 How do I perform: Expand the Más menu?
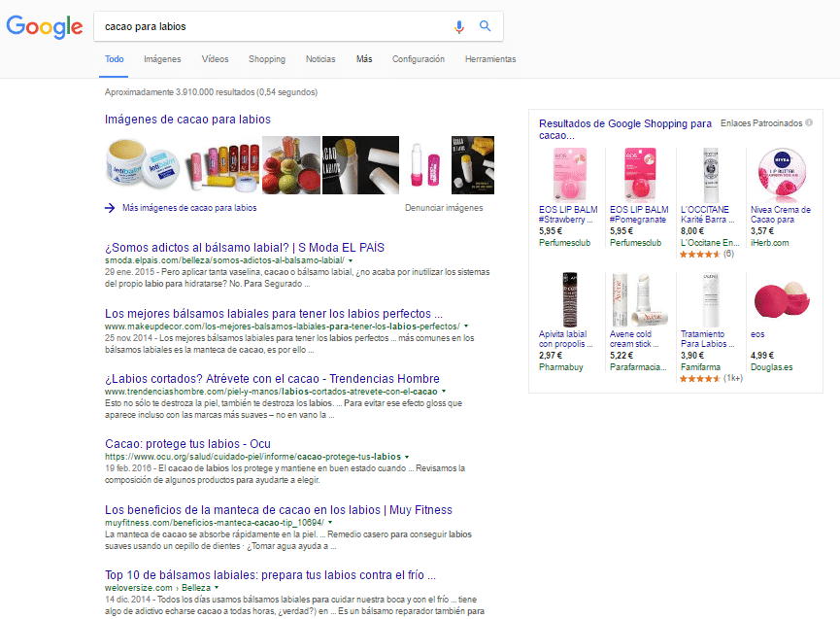(x=364, y=59)
